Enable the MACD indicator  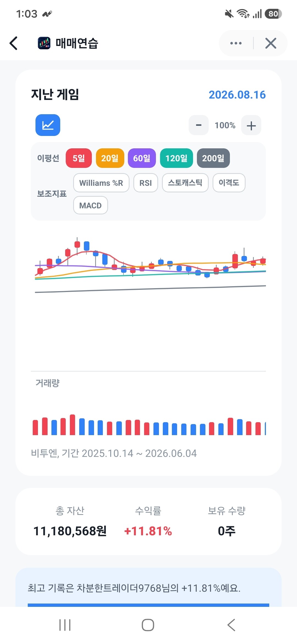90,205
